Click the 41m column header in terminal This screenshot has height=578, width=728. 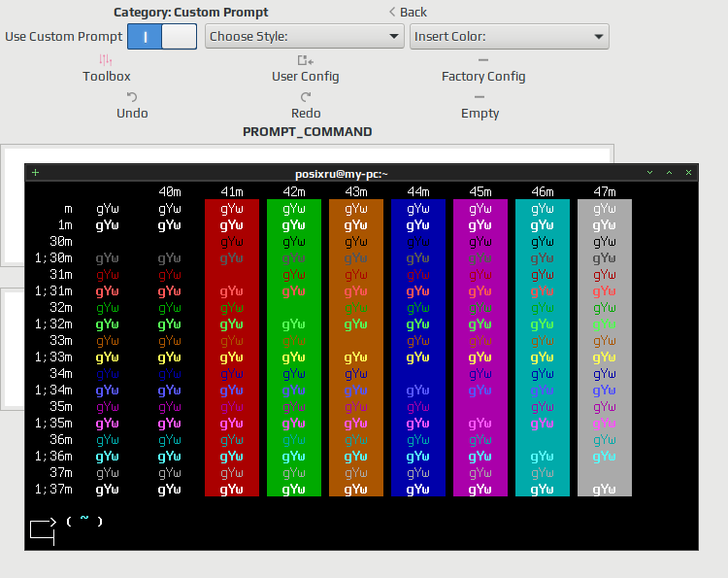232,192
